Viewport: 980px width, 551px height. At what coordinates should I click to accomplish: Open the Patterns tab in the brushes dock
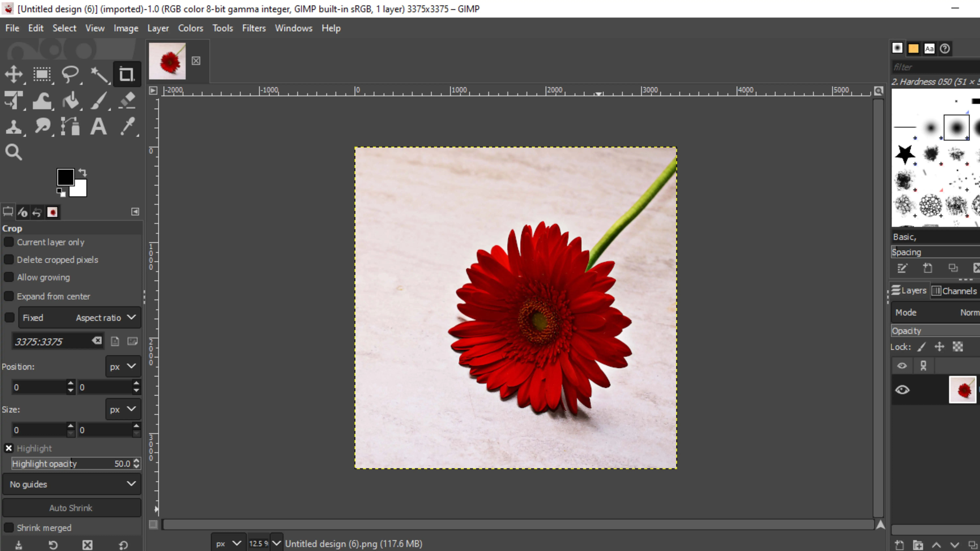[913, 49]
